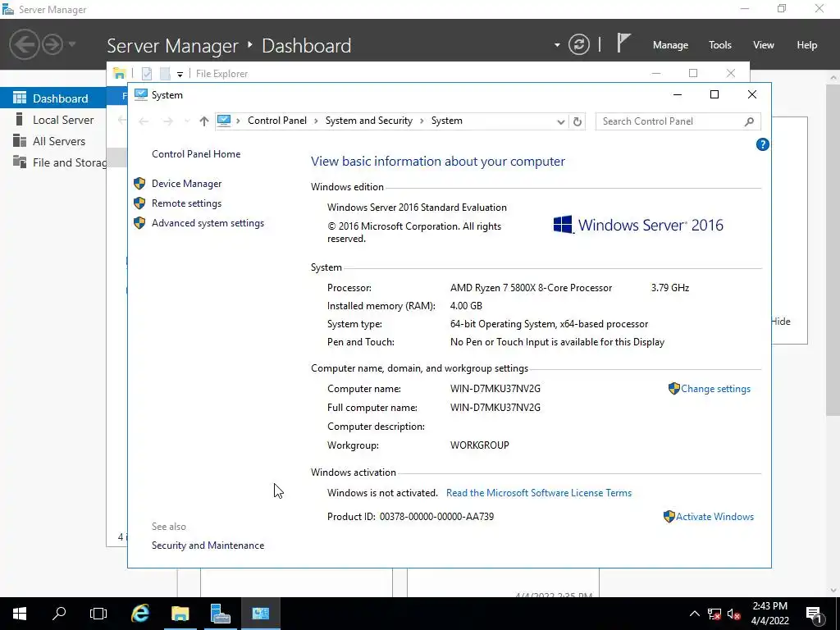Select All Servers in Server Manager
The height and width of the screenshot is (630, 840).
(x=53, y=141)
